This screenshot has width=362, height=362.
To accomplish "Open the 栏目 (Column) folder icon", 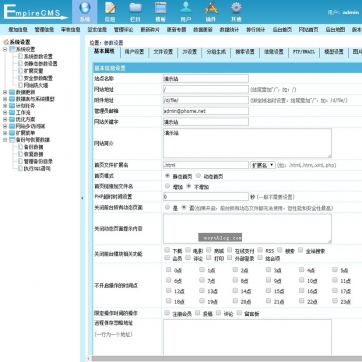I will (x=135, y=8).
